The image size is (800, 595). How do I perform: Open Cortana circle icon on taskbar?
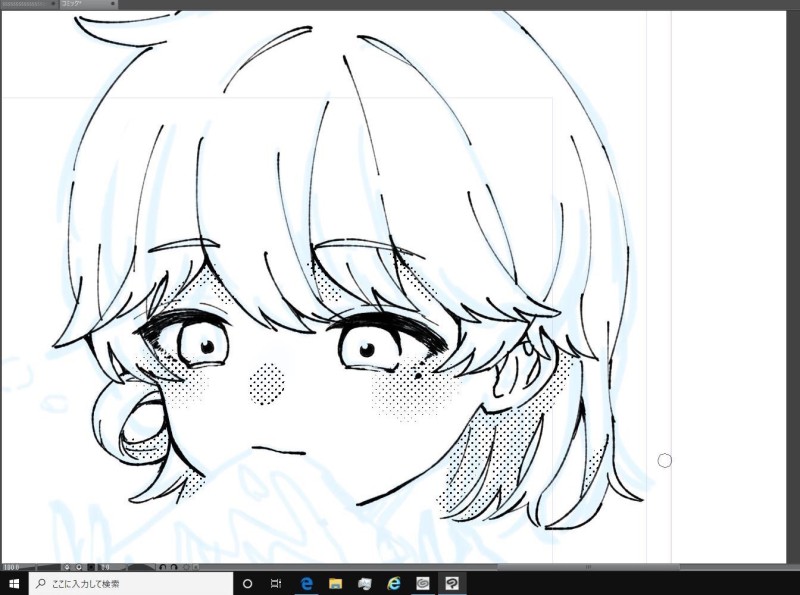coord(247,583)
